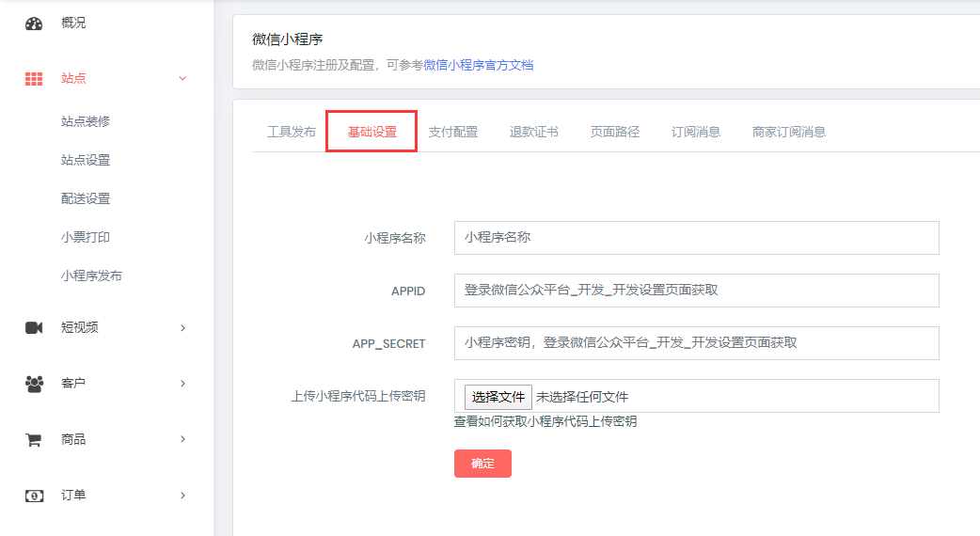Image resolution: width=980 pixels, height=536 pixels.
Task: Click the 上传小程序代码上传密钥 field label
Action: [x=358, y=396]
